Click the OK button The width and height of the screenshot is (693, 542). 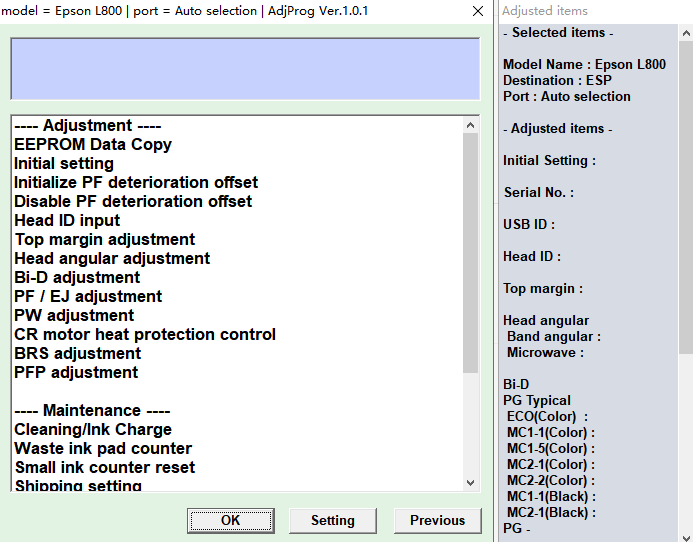click(231, 520)
